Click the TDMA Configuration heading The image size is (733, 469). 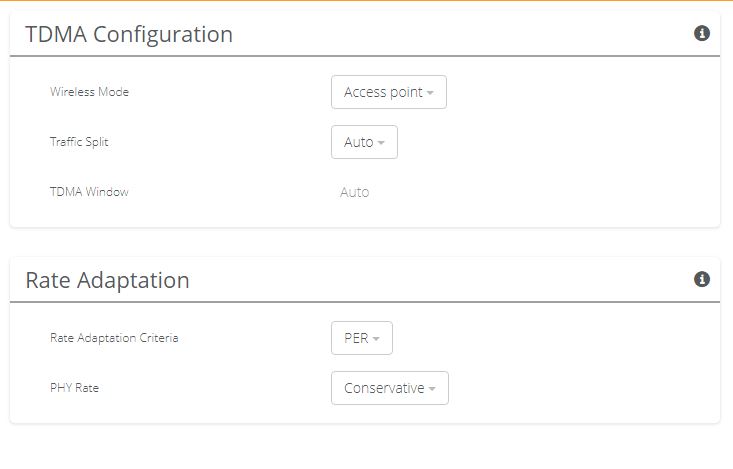129,34
